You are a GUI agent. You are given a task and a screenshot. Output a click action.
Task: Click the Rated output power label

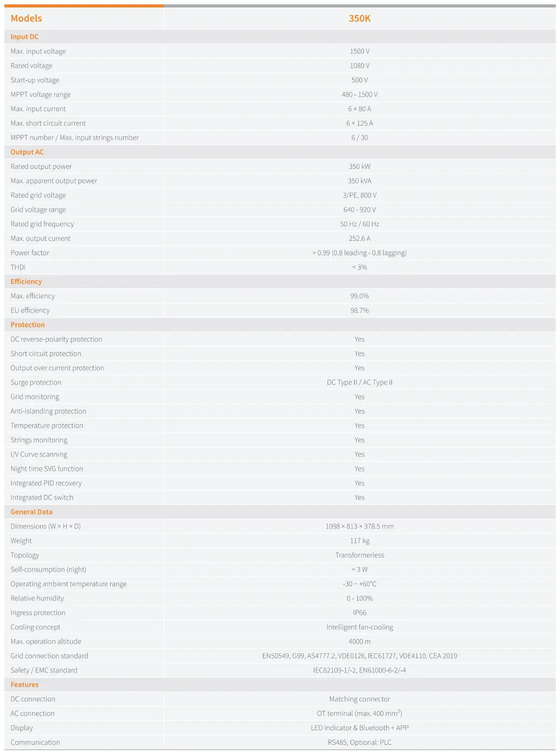coord(41,166)
